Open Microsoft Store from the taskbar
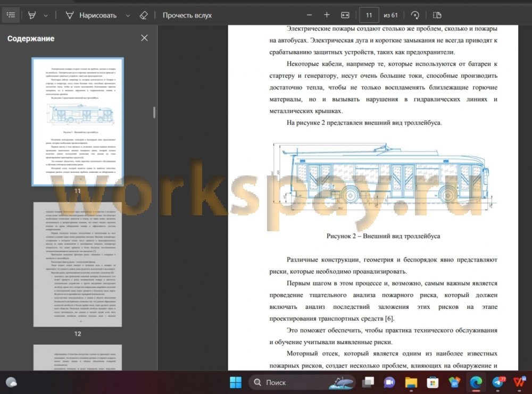532x394 pixels. 432,382
